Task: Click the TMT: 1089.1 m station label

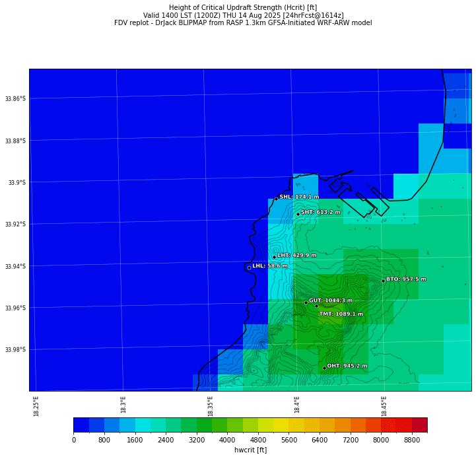Action: click(341, 314)
